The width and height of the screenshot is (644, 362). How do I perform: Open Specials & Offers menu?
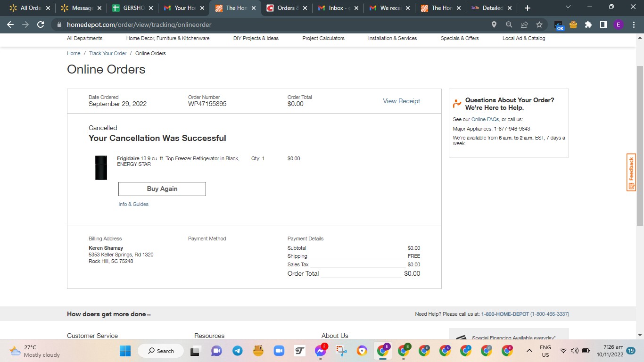coord(460,38)
